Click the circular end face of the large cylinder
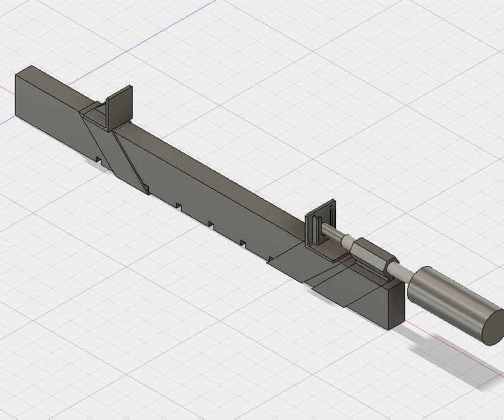The height and width of the screenshot is (420, 504). coord(493,330)
